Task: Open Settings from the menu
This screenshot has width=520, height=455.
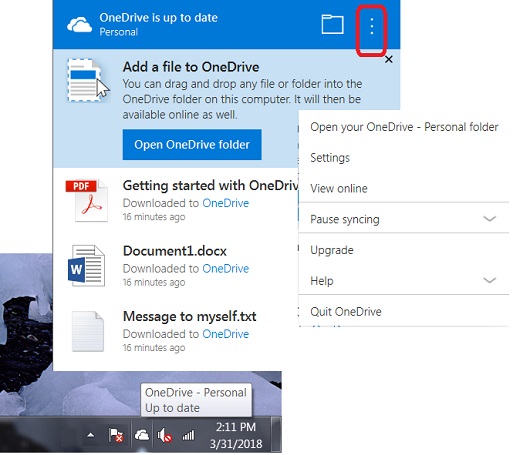Action: (x=404, y=158)
